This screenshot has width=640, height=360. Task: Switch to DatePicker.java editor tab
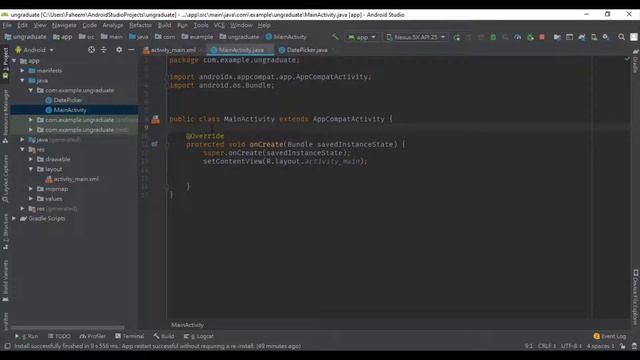(306, 50)
